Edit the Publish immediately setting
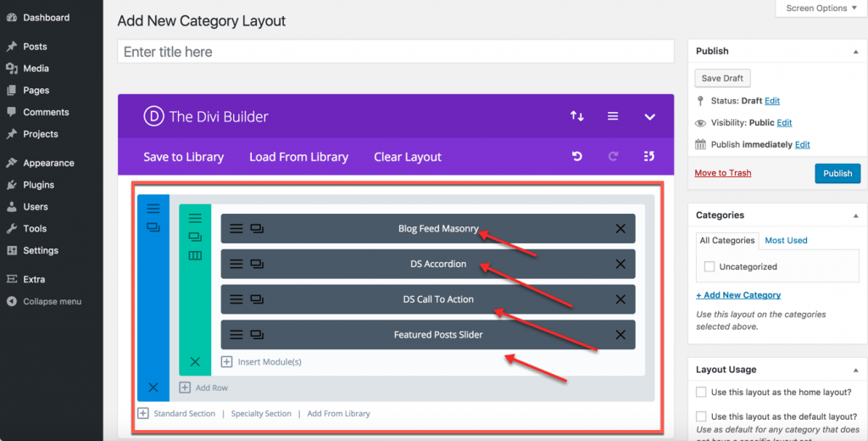The width and height of the screenshot is (868, 441). coord(803,145)
